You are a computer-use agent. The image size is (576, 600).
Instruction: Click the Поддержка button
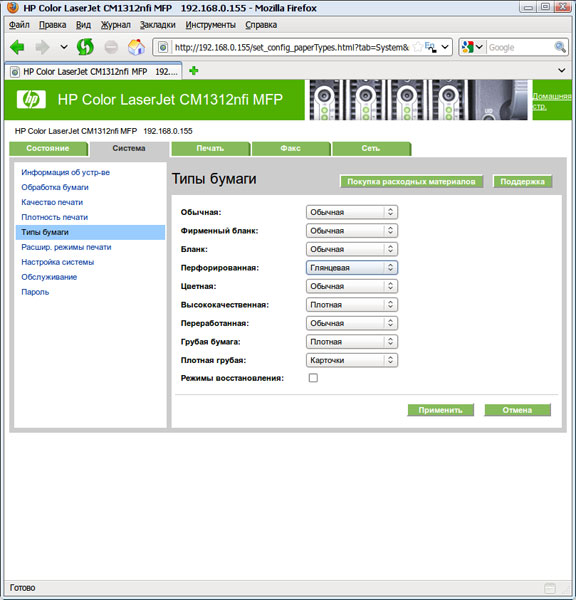522,182
